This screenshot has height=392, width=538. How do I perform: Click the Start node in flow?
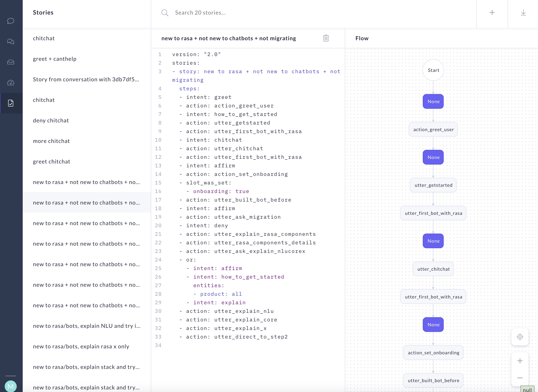433,70
